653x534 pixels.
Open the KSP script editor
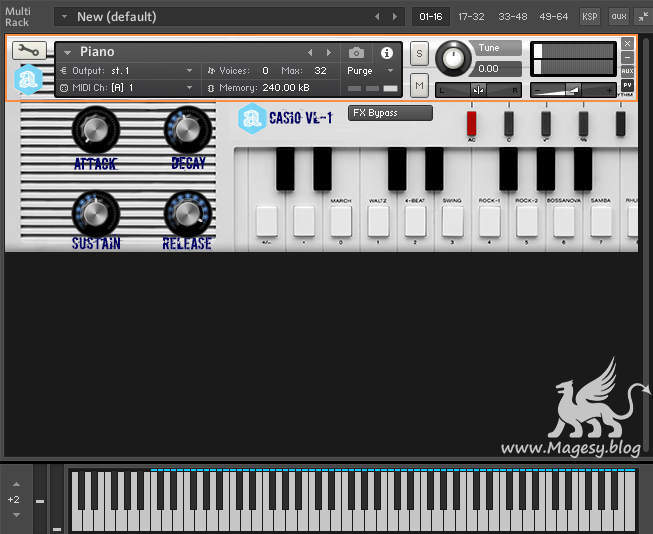pos(590,17)
